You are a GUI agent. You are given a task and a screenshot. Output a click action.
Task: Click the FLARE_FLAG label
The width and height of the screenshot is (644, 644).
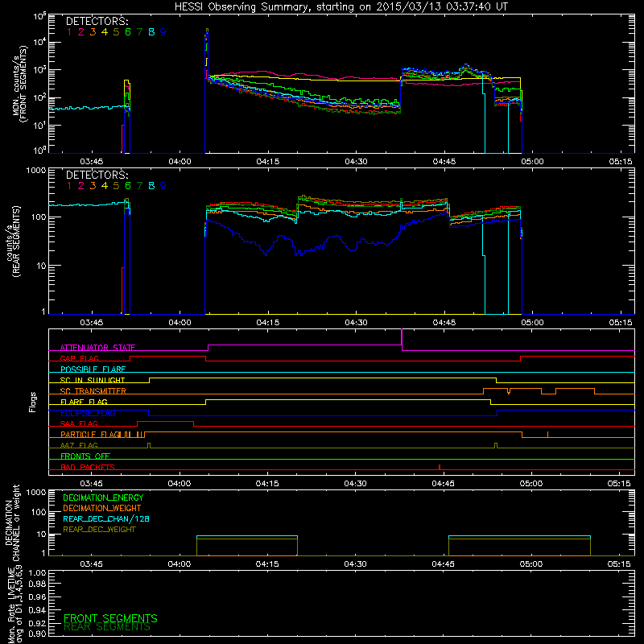[84, 402]
